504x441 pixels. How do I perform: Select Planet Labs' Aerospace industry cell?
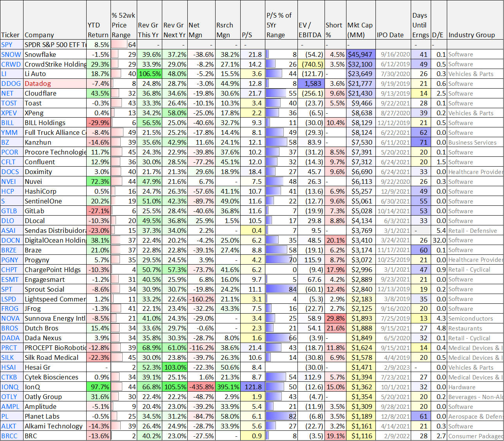[x=475, y=416]
